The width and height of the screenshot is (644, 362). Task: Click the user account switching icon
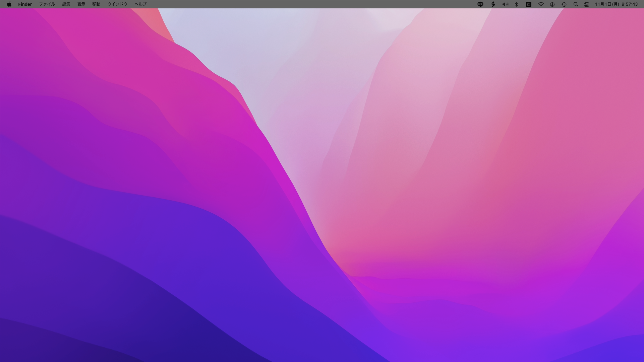(x=552, y=4)
